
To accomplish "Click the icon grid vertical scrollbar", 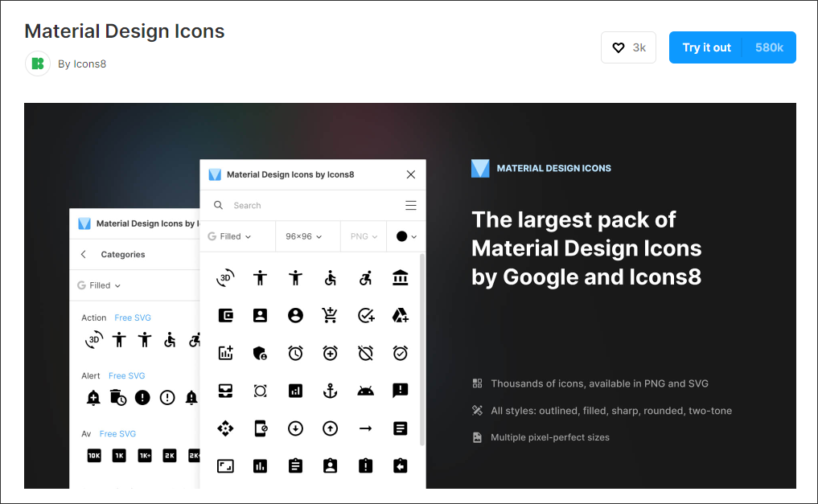I will (x=422, y=349).
